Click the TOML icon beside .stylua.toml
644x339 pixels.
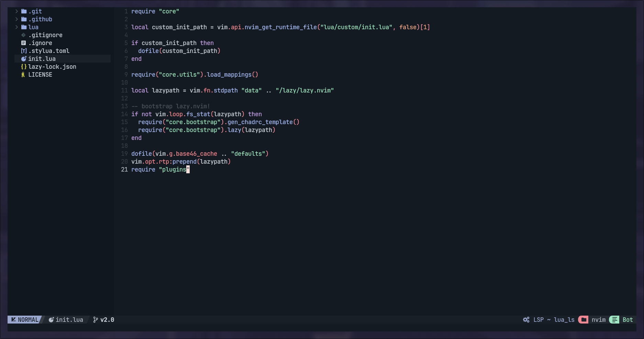point(24,51)
